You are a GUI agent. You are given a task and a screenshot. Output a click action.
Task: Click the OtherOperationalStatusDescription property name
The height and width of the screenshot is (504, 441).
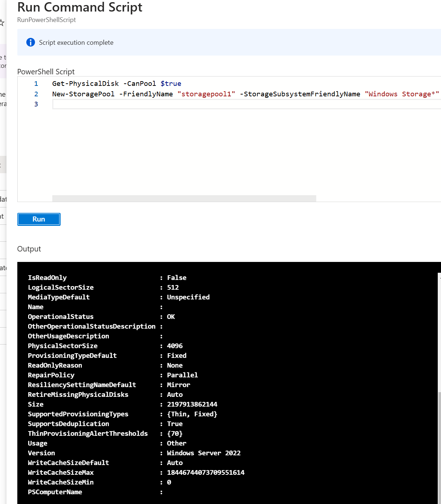pyautogui.click(x=92, y=326)
